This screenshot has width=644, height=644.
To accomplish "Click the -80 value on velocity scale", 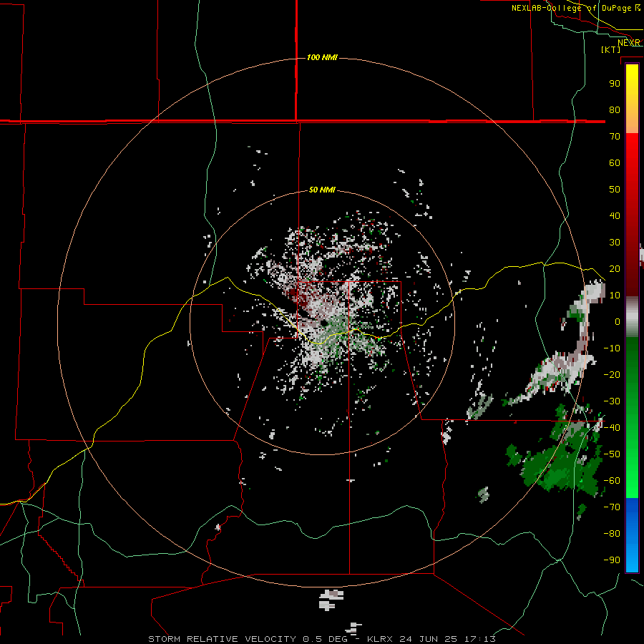I will pos(612,534).
